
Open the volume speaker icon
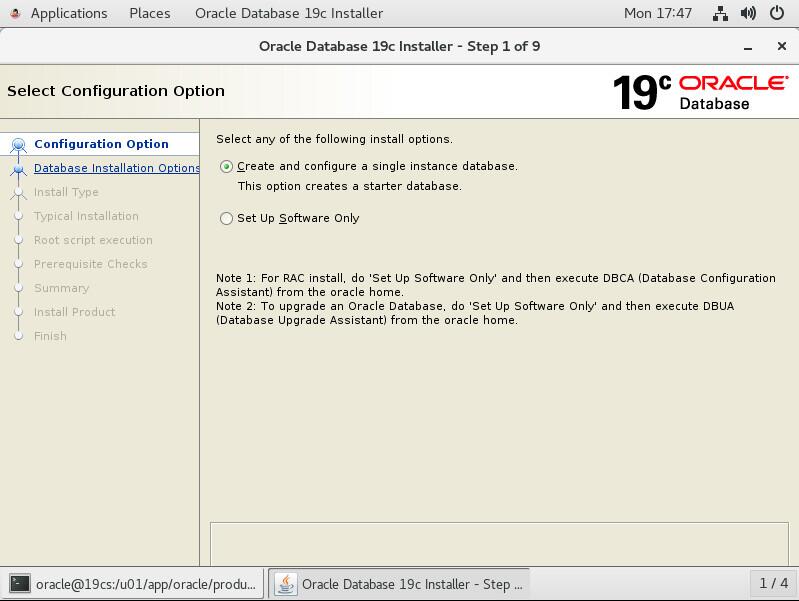coord(748,14)
